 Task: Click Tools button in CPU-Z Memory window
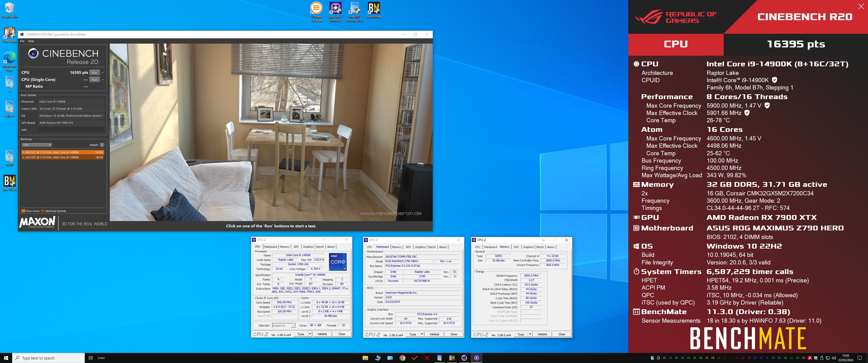[x=521, y=334]
